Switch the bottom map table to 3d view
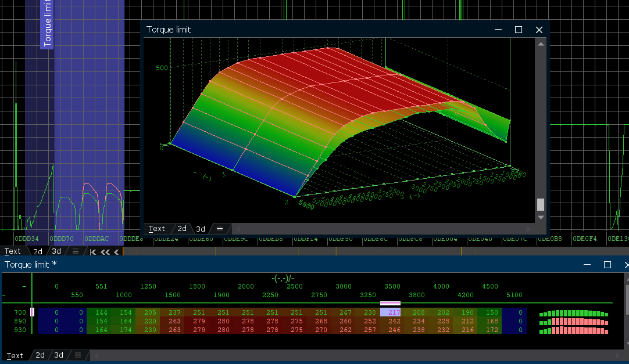 pyautogui.click(x=58, y=355)
